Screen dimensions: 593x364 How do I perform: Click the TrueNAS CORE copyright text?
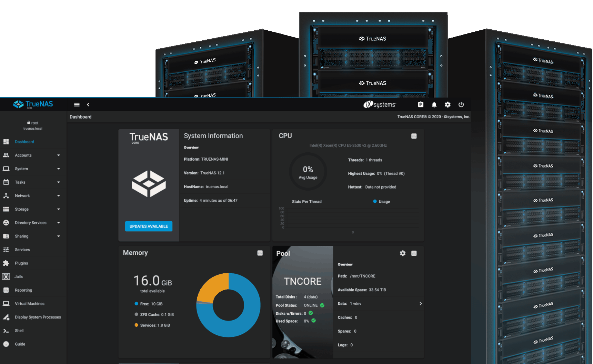coord(433,117)
